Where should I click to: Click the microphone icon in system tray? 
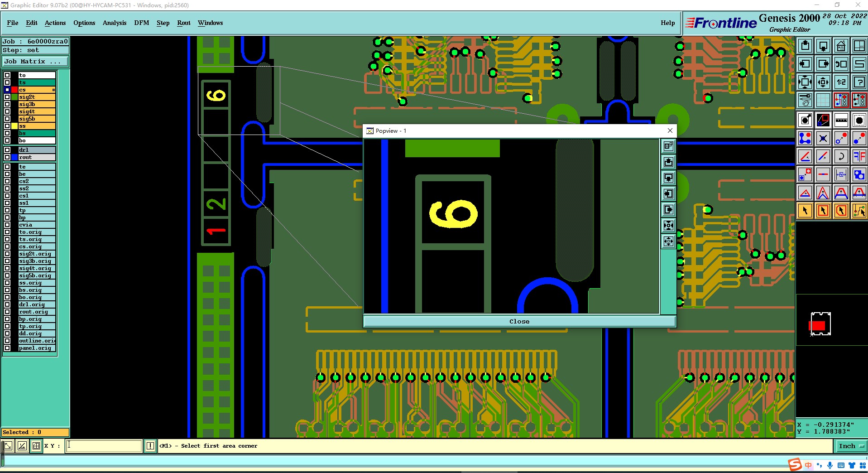click(x=830, y=465)
